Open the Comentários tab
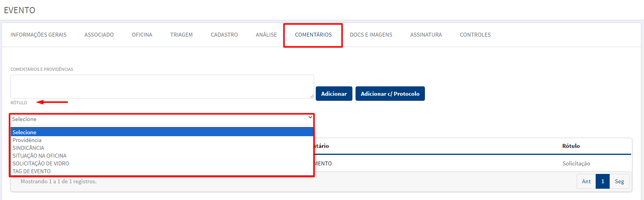This screenshot has height=200, width=644. click(313, 35)
